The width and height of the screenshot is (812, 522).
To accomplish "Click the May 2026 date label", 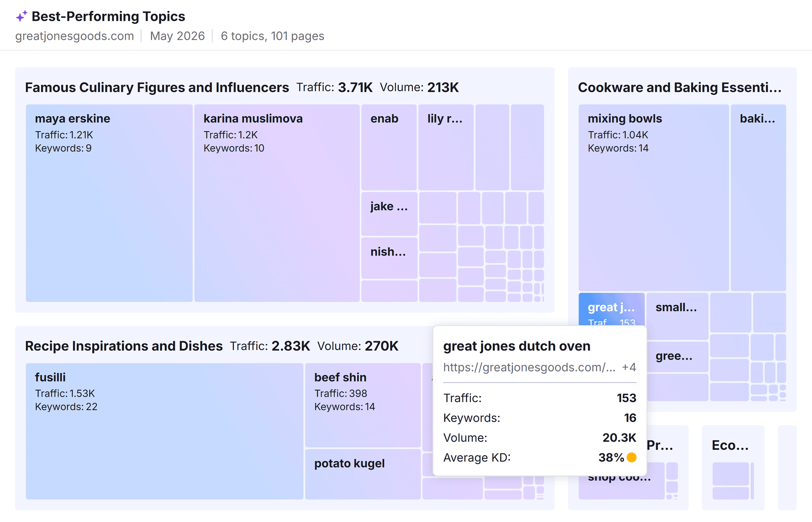I will click(178, 36).
